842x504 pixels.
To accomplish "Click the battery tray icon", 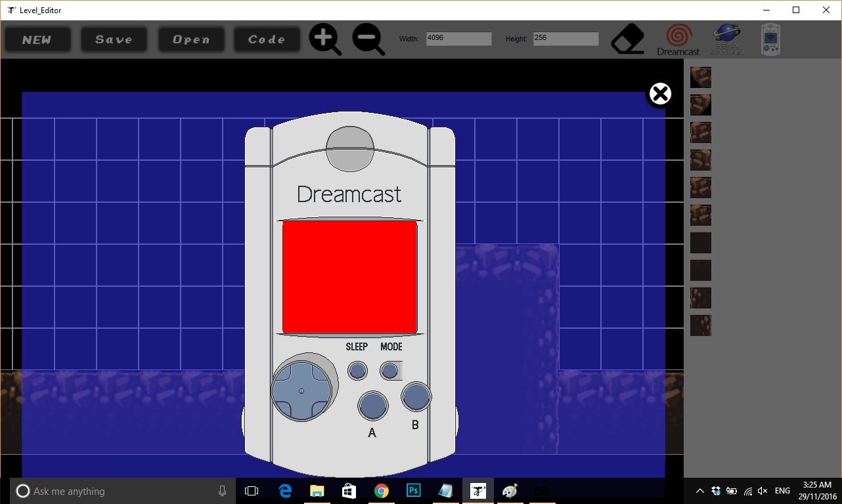I will (x=732, y=491).
